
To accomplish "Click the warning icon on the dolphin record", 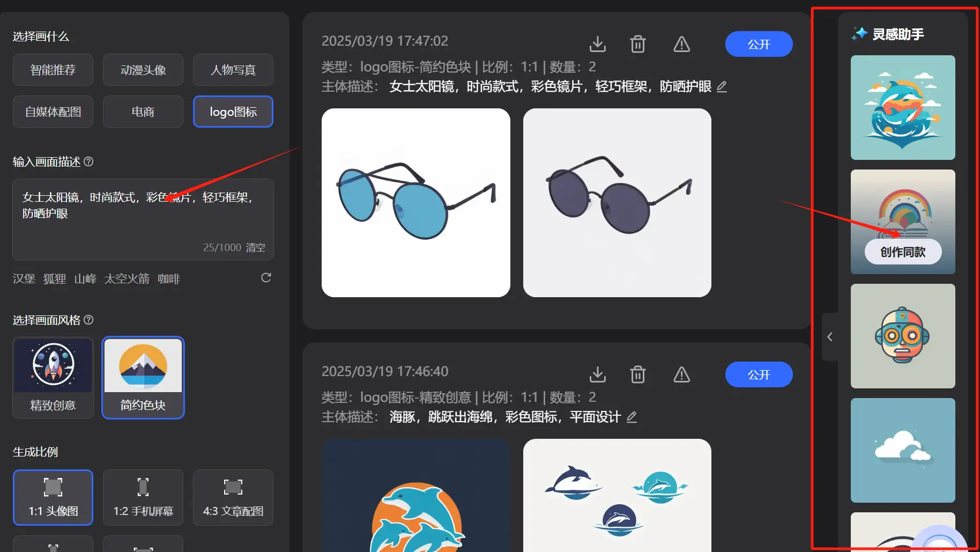I will pos(681,374).
